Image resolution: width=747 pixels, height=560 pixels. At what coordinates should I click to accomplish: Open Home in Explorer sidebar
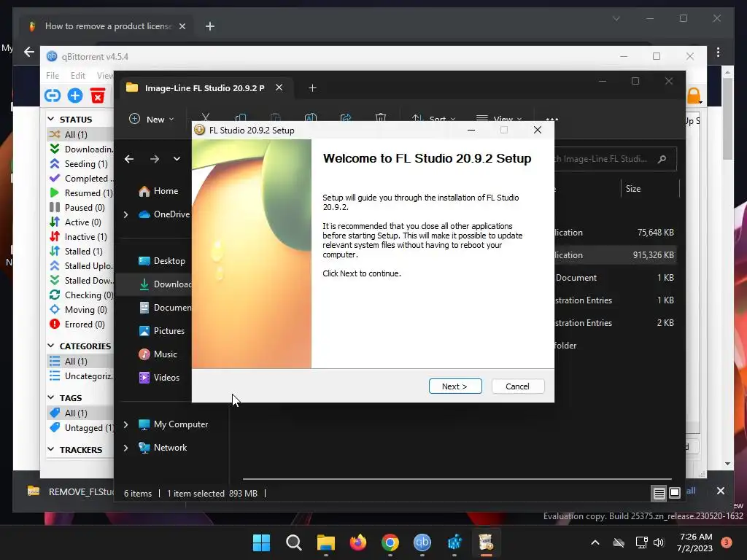[x=158, y=191]
